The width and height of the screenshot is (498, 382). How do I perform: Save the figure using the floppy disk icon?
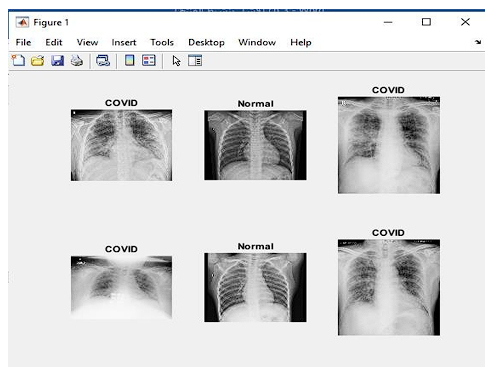57,61
